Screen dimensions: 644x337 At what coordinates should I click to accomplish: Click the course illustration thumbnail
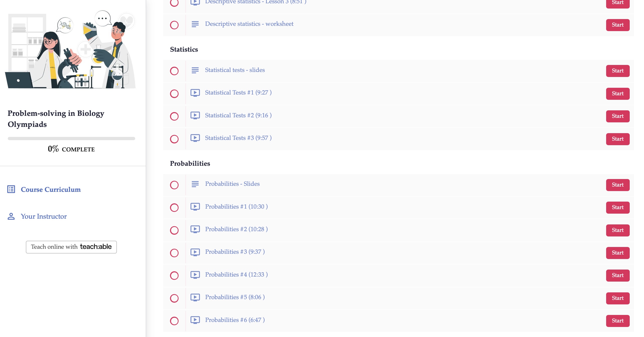tap(71, 50)
